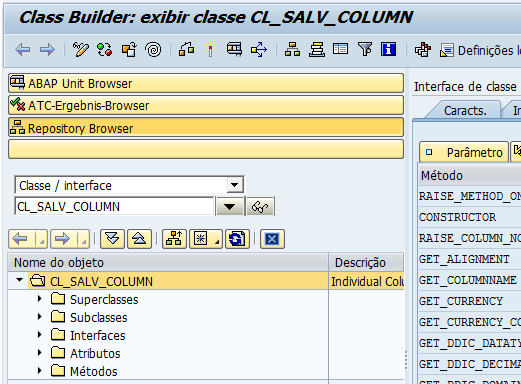Show the object list hierarchy icon
The image size is (521, 384).
(292, 50)
